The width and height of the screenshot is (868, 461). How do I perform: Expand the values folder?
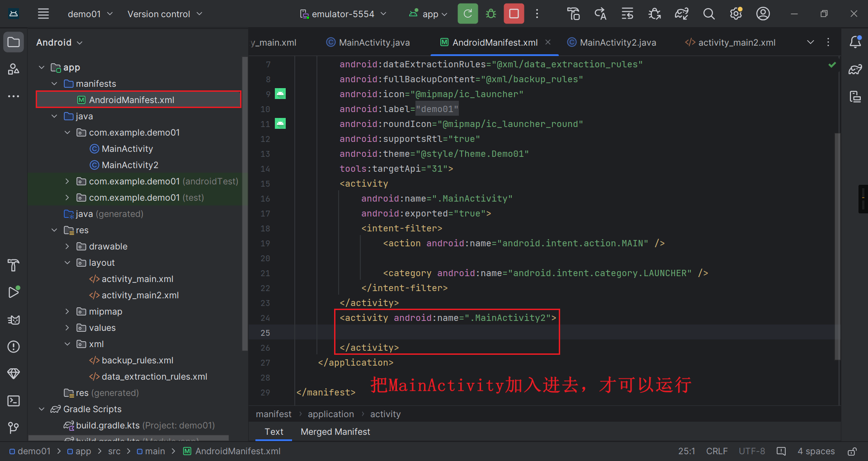tap(67, 328)
